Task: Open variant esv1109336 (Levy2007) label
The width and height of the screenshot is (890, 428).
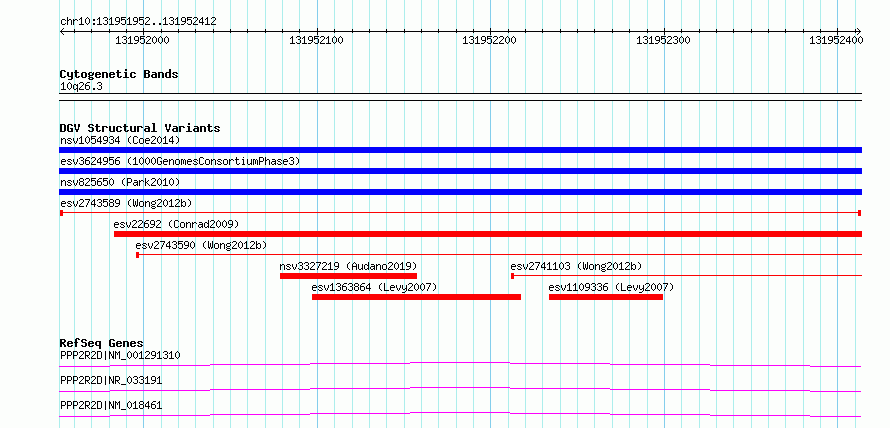Action: [x=611, y=287]
